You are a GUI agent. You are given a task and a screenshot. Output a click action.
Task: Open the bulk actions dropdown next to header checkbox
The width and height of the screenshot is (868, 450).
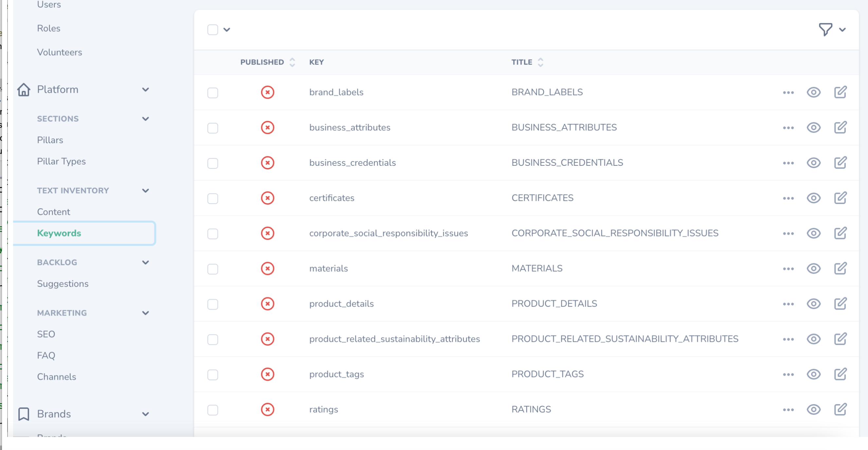(227, 30)
